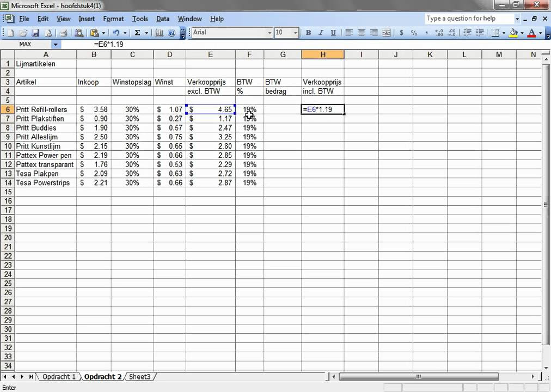Open the File menu
The height and width of the screenshot is (392, 551).
click(x=24, y=19)
